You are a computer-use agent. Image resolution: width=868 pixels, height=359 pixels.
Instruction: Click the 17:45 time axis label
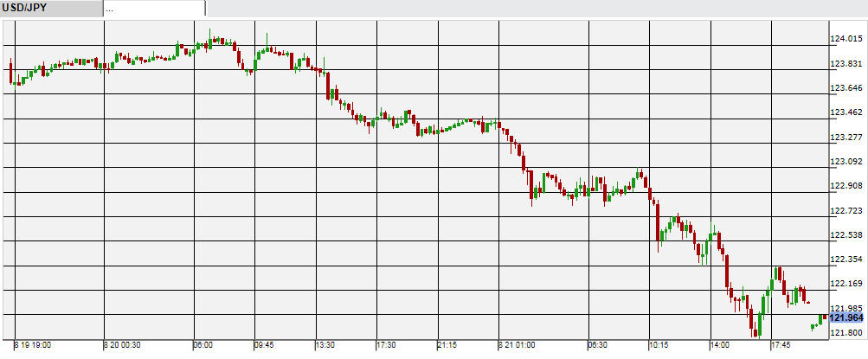[780, 344]
